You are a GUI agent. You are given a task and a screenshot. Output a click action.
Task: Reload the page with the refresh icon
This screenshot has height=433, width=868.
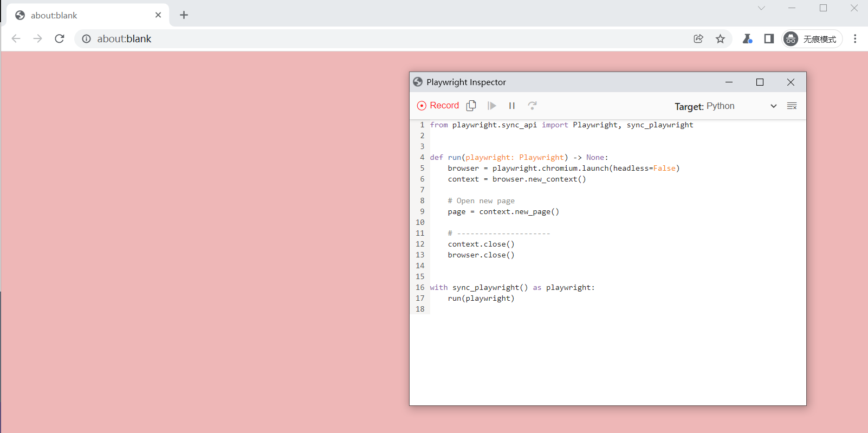coord(60,38)
